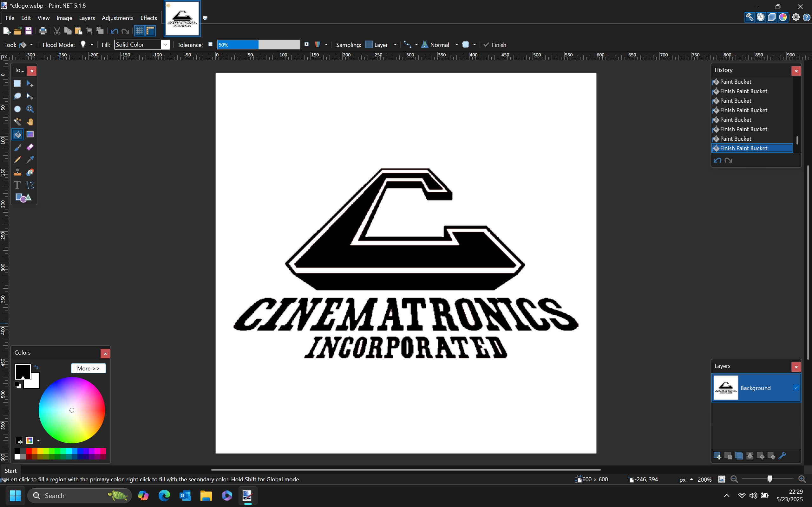Open the layer Properties wrench icon
Viewport: 812px width, 507px height.
tap(782, 456)
